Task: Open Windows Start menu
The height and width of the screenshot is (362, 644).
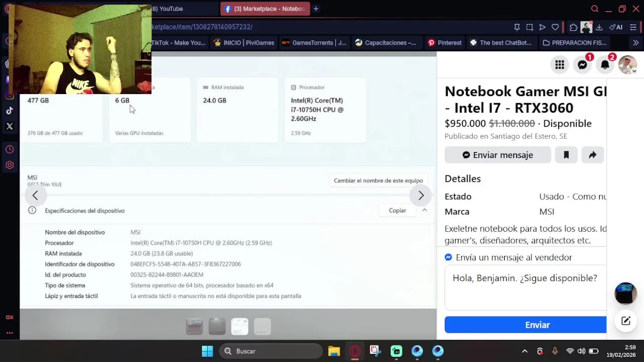Action: 207,351
